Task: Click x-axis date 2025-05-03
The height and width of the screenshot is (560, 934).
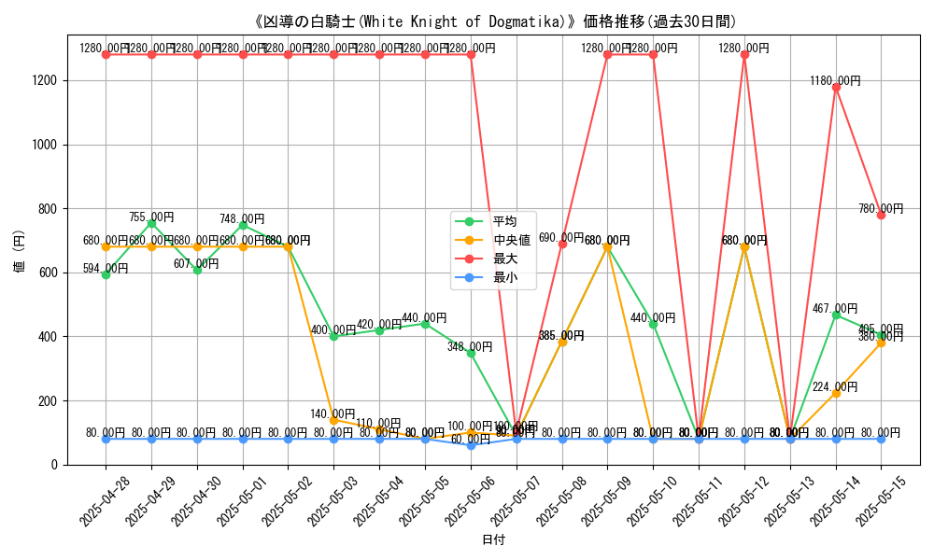Action: click(333, 501)
